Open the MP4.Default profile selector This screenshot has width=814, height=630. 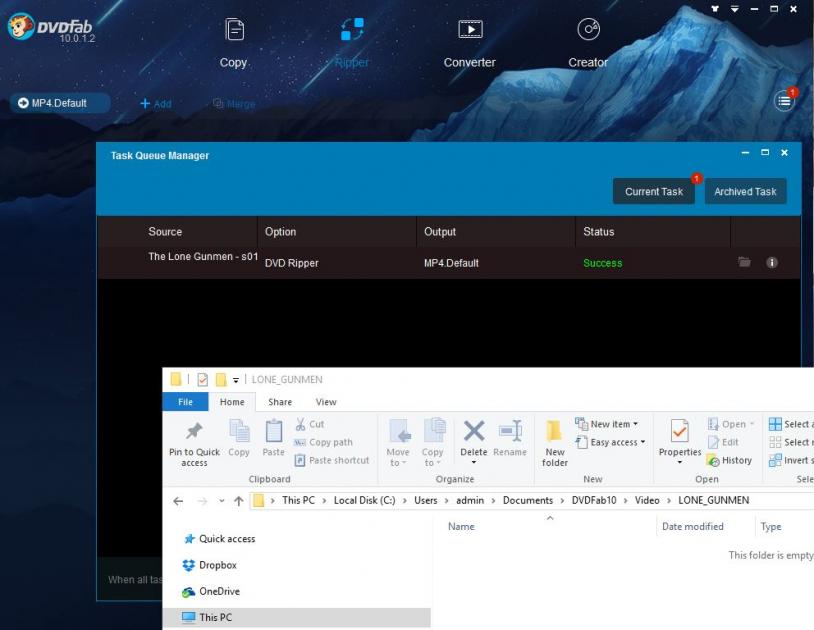tap(60, 103)
